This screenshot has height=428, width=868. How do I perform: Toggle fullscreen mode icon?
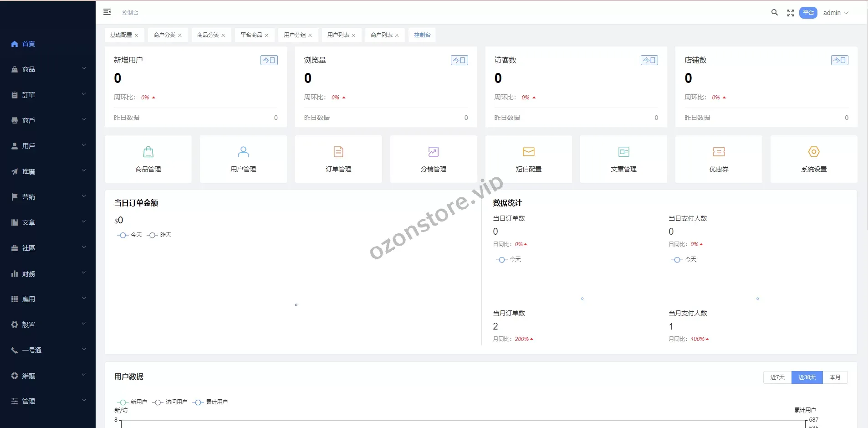point(791,13)
